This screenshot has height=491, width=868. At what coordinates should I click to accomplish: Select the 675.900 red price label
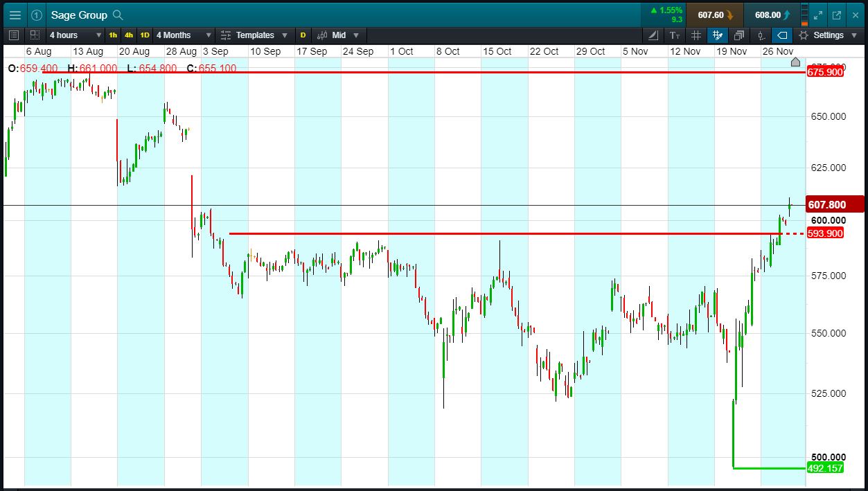click(825, 72)
